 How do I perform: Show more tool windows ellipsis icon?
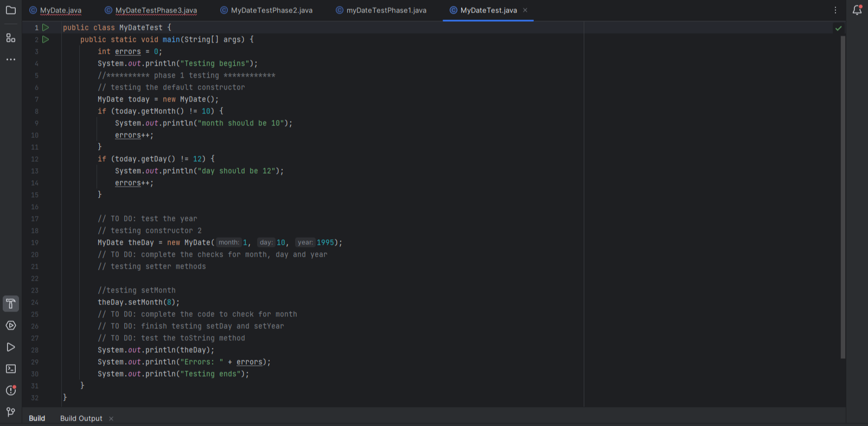pyautogui.click(x=10, y=59)
